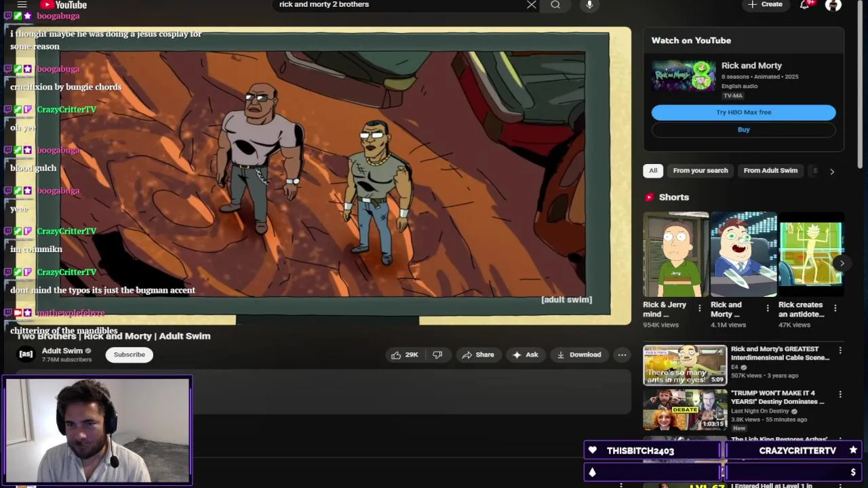Click mathewplefebvre username in chat
Image resolution: width=868 pixels, height=488 pixels.
point(71,312)
